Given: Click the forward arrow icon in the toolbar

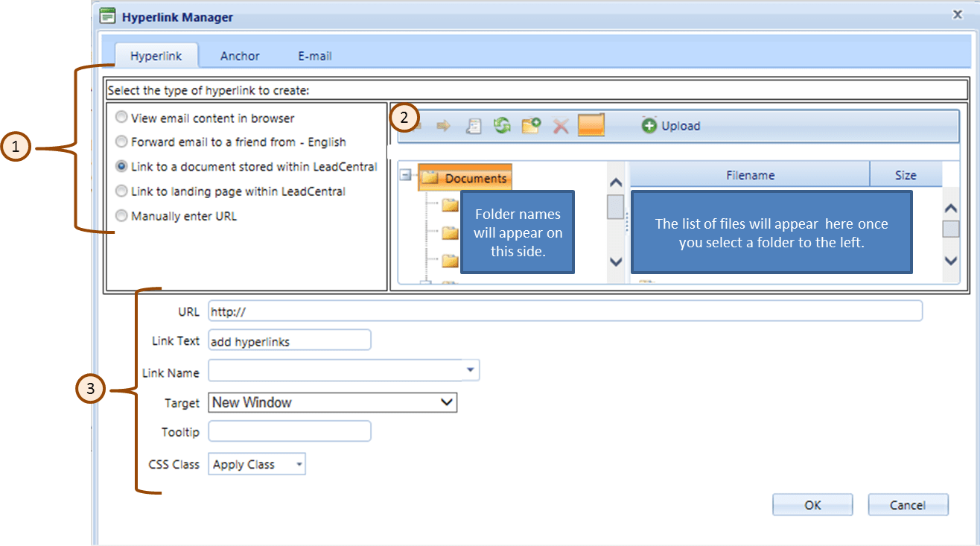Looking at the screenshot, I should (444, 125).
